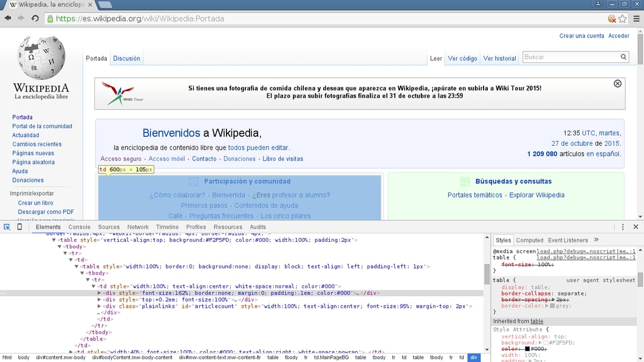644x362 pixels.
Task: Expand the border-color grey property triangle
Action: pyautogui.click(x=546, y=306)
